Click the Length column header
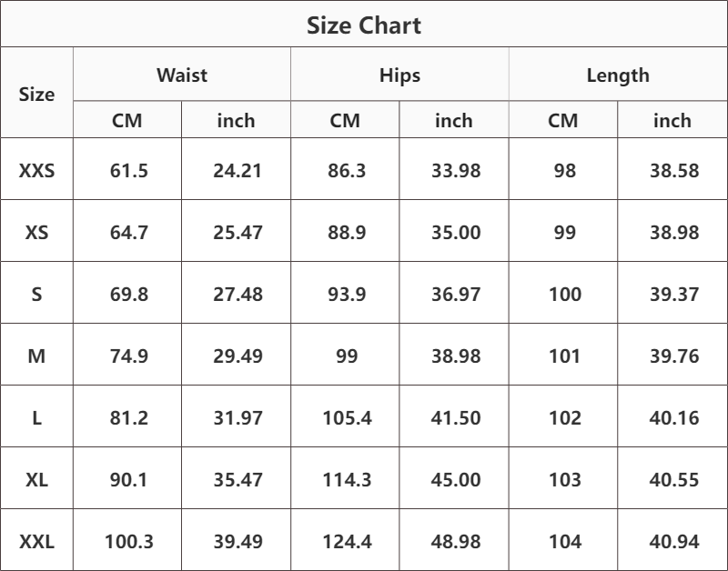This screenshot has width=728, height=571. [x=618, y=75]
